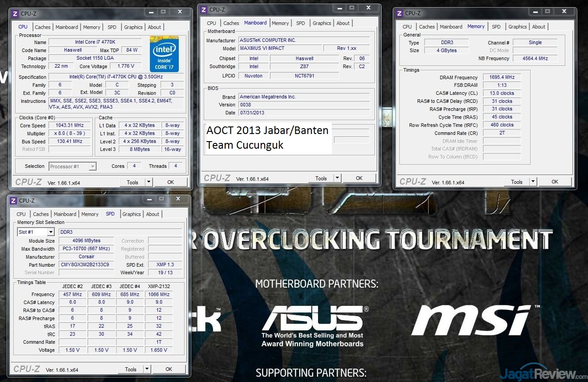Show the Graphics tab in the Memory window
588x382 pixels.
pos(518,27)
